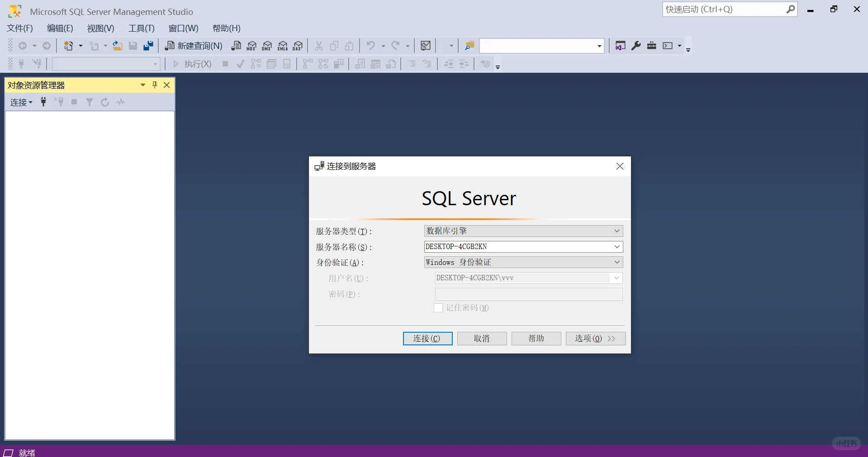
Task: Open the 服务器类型 dropdown
Action: (x=616, y=231)
